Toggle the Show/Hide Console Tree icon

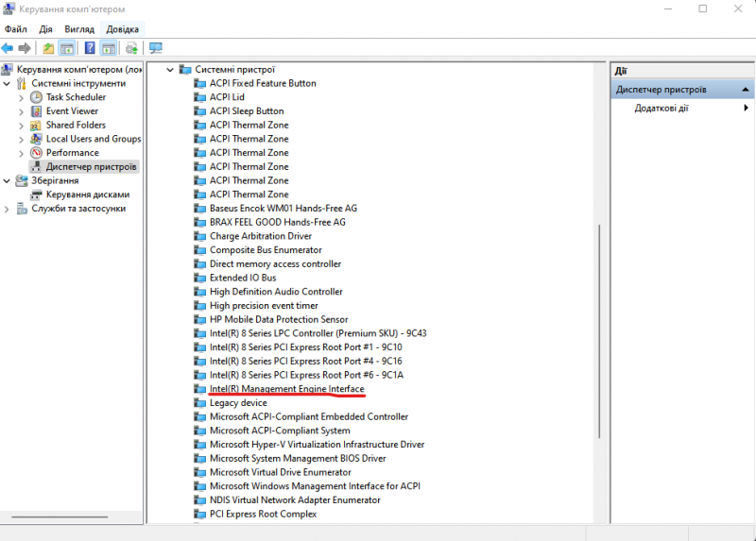[67, 48]
